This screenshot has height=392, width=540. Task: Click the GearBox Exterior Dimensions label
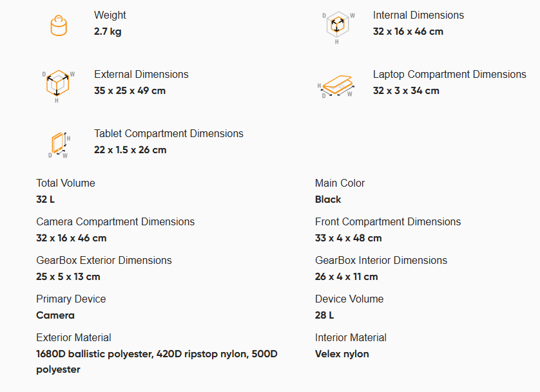click(x=104, y=260)
